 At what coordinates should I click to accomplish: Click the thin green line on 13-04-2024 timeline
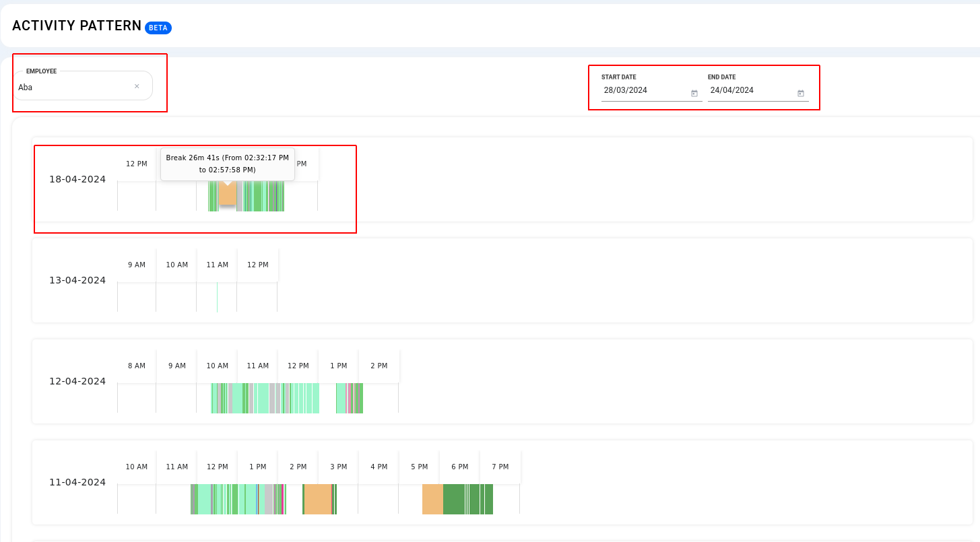[217, 297]
